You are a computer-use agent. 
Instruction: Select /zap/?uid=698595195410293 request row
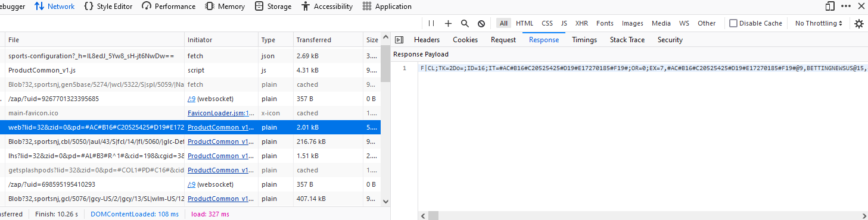pos(191,184)
